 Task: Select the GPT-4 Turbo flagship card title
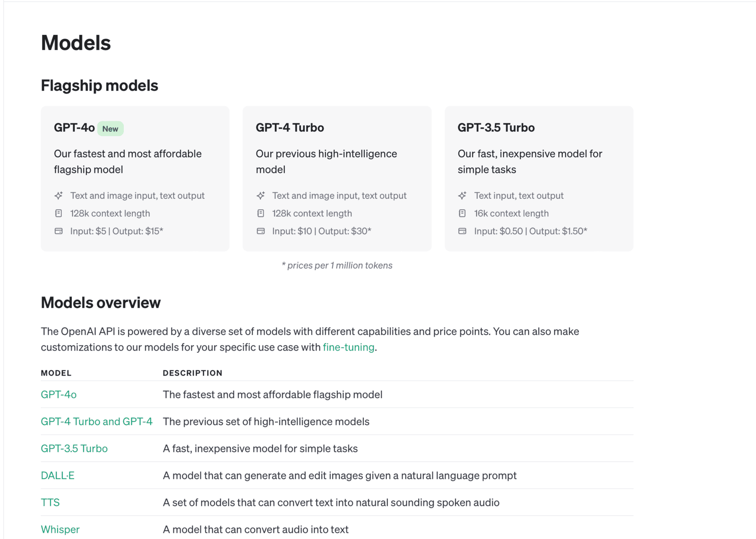tap(290, 128)
